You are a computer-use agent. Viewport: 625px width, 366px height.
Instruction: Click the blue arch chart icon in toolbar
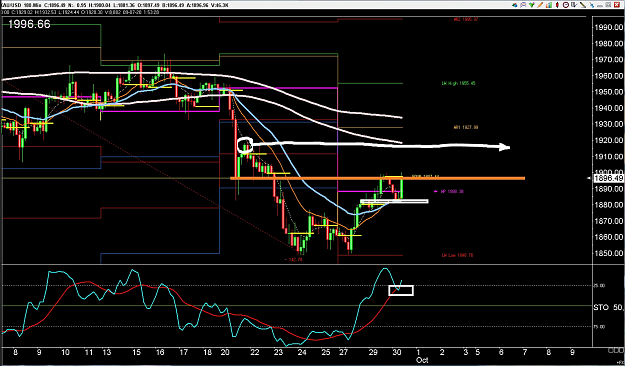tap(523, 5)
